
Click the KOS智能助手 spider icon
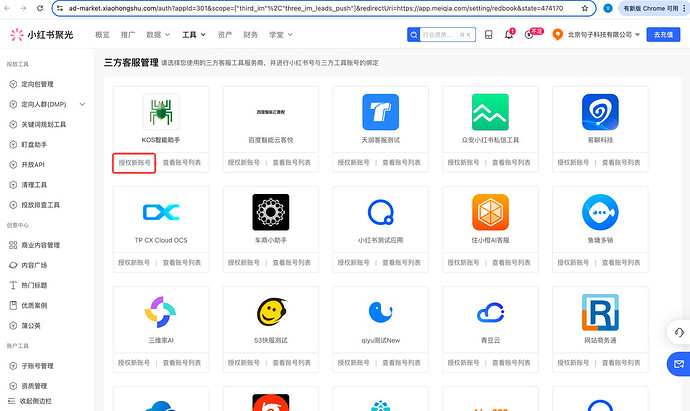(x=161, y=112)
